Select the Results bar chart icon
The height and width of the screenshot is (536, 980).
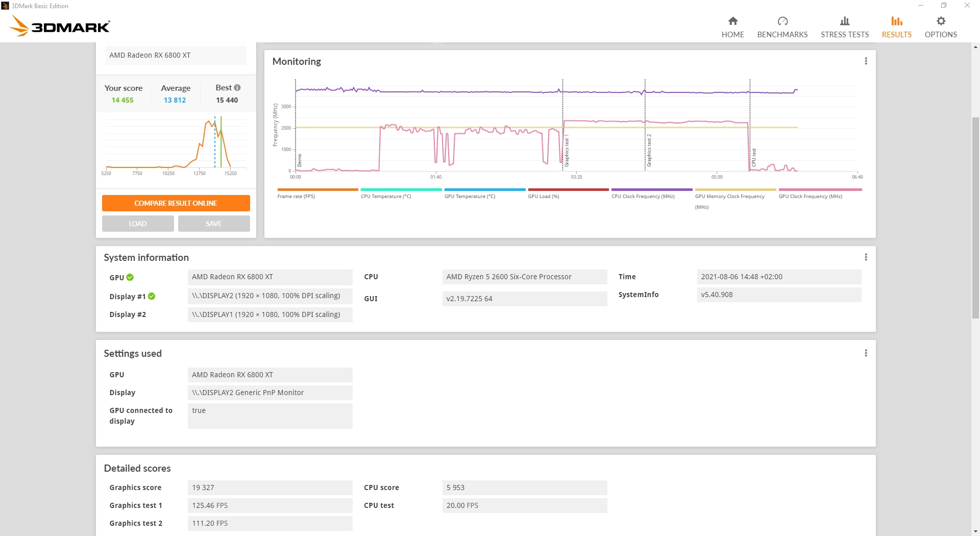tap(897, 21)
